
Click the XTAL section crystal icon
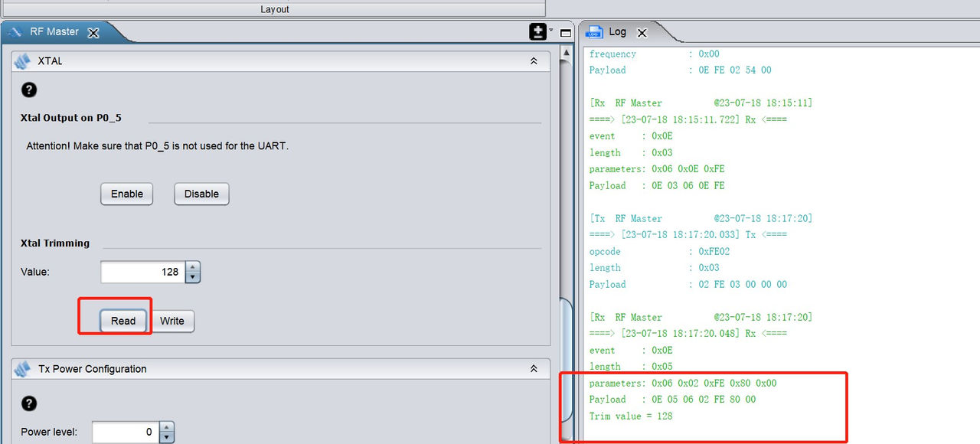coord(22,60)
